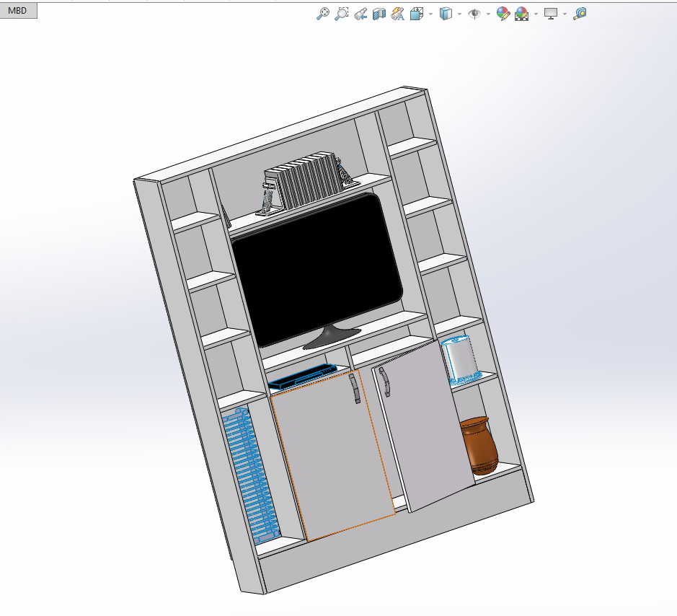Select the TV stand base
This screenshot has width=677, height=616.
click(331, 337)
